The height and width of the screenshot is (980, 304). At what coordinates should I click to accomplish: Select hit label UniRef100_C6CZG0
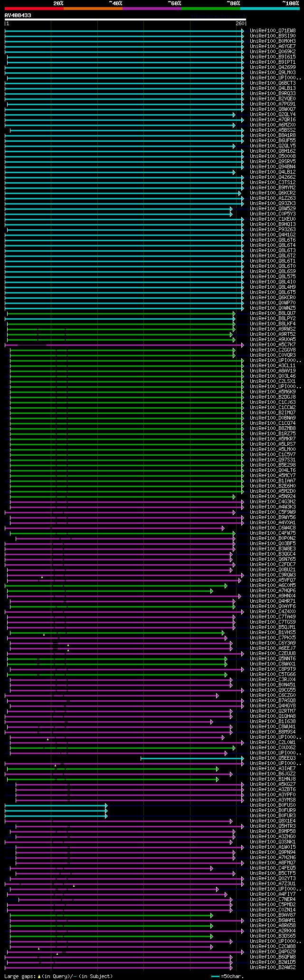[x=273, y=695]
